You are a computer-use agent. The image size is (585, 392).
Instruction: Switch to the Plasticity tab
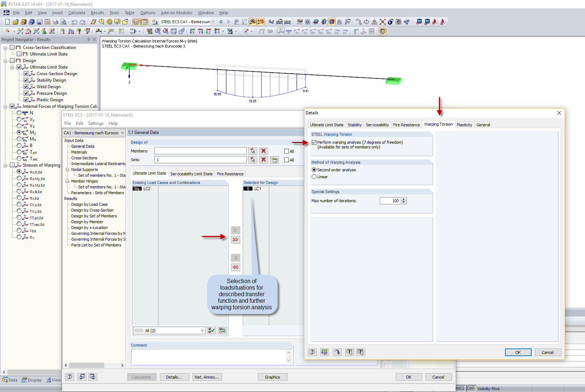tap(464, 125)
